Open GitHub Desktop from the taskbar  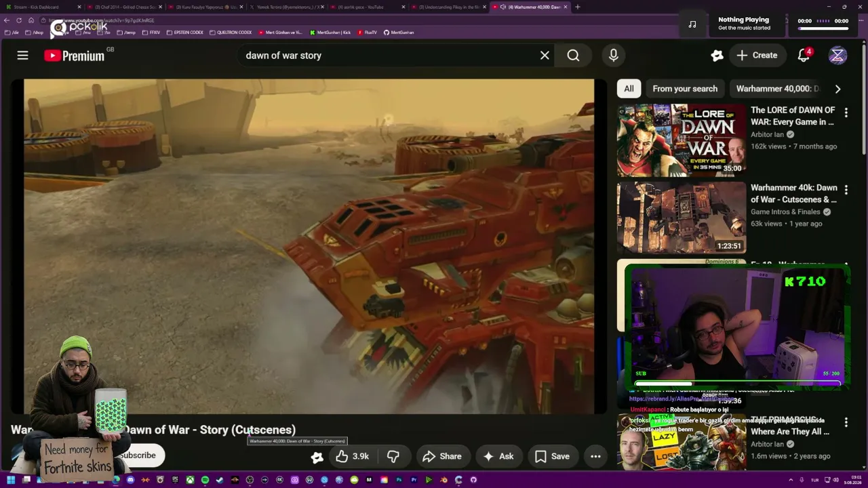point(473,480)
